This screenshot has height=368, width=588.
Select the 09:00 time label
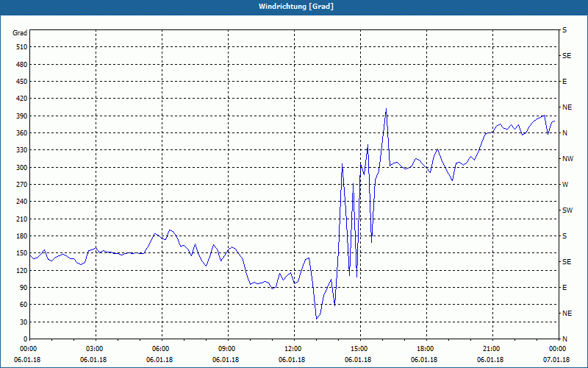[226, 349]
